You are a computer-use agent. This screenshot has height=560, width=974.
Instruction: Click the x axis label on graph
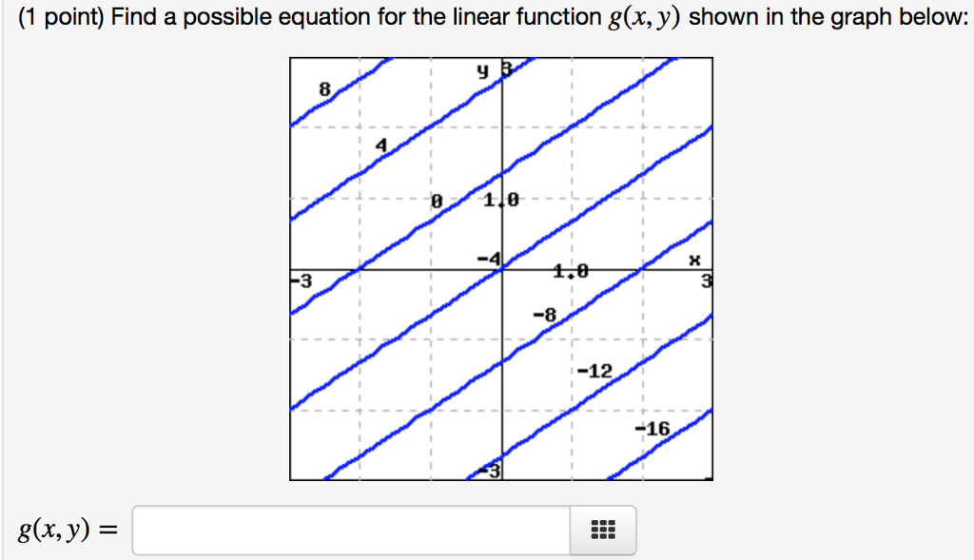[694, 259]
